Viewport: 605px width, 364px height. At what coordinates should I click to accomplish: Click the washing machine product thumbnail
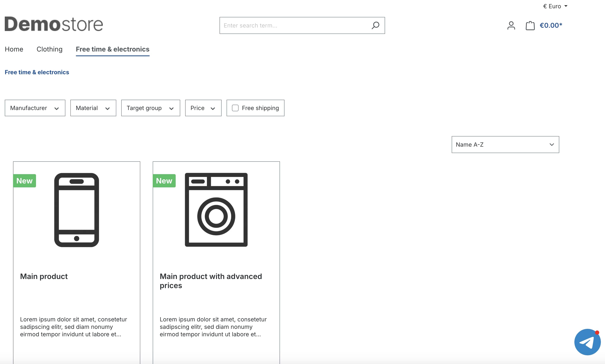click(216, 210)
